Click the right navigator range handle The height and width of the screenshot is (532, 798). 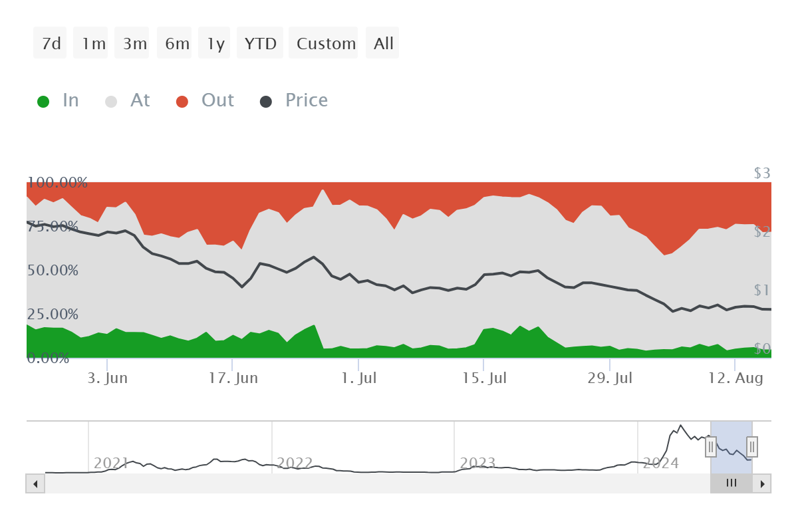click(752, 446)
